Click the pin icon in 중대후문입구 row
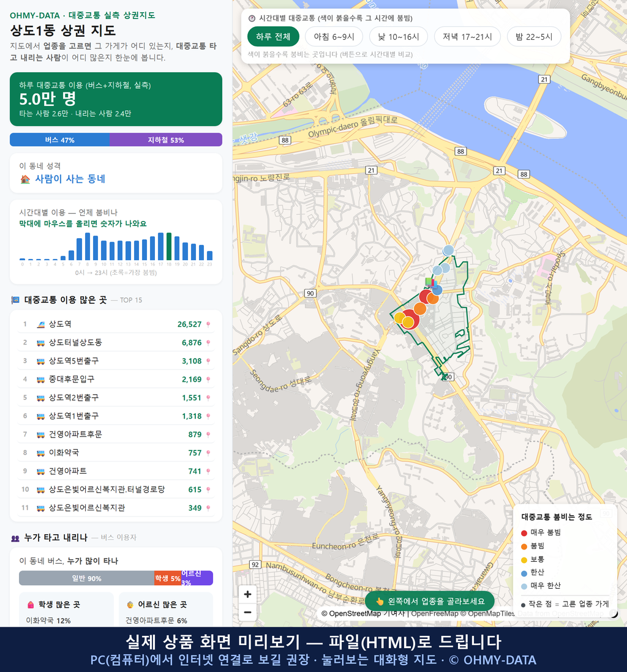Image resolution: width=627 pixels, height=672 pixels. (208, 379)
